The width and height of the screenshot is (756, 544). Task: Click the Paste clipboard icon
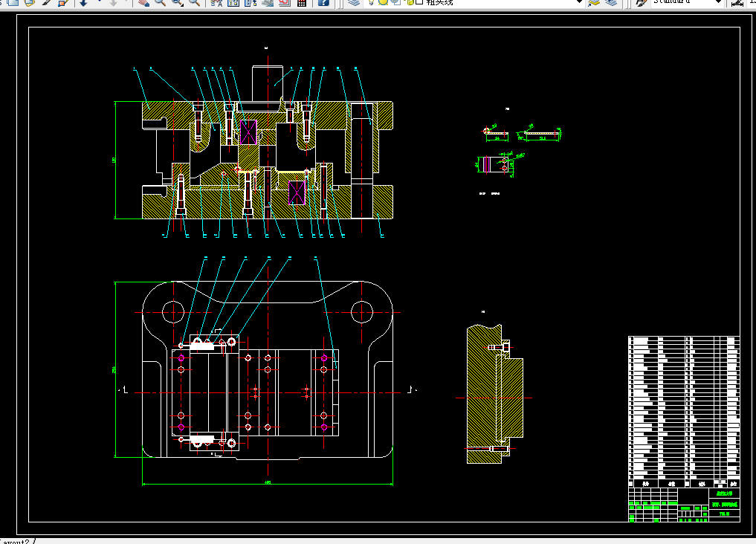[x=30, y=2]
